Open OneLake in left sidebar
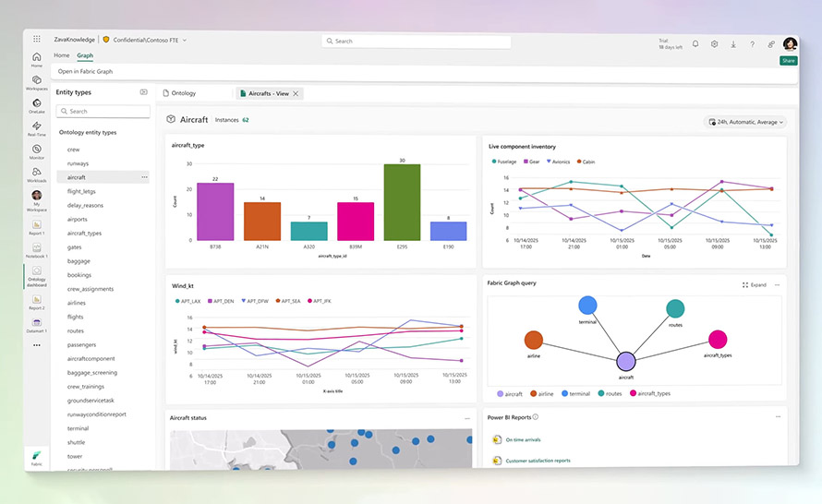This screenshot has height=504, width=822. 37,105
